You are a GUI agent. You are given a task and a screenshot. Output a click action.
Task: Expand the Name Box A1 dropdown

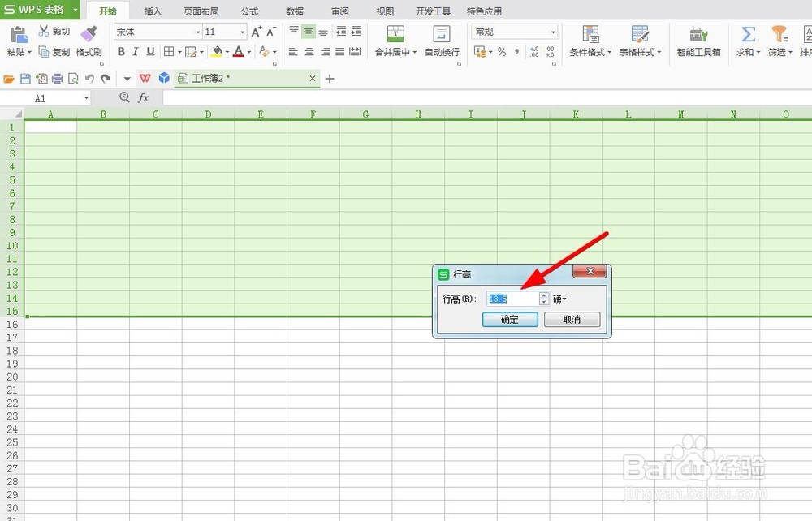[x=86, y=97]
